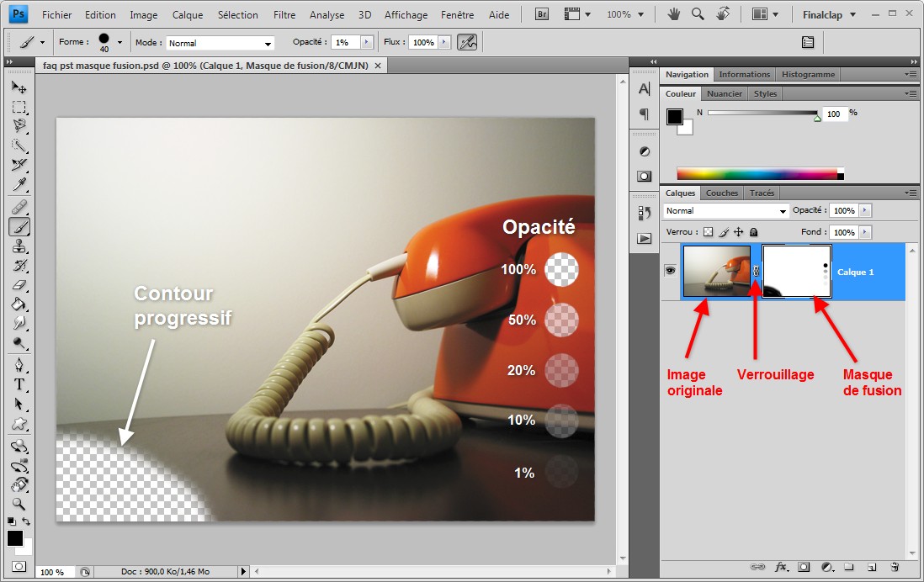The width and height of the screenshot is (924, 582).
Task: Add a layer style with fx button
Action: click(782, 567)
